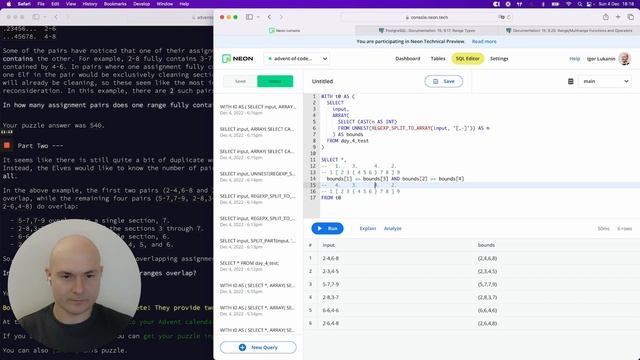Image resolution: width=640 pixels, height=360 pixels.
Task: Click the input column header
Action: 329,245
